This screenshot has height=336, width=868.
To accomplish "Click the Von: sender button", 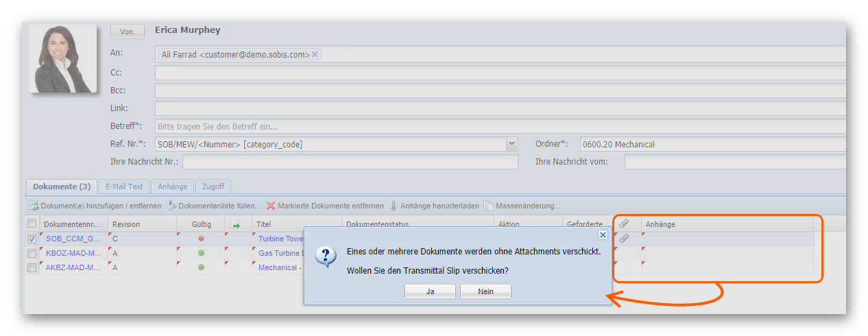I will 128,32.
